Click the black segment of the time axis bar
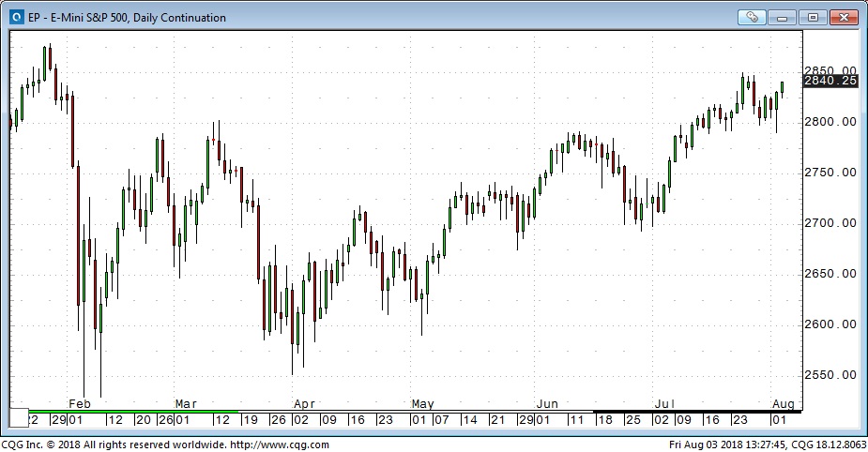 point(697,412)
